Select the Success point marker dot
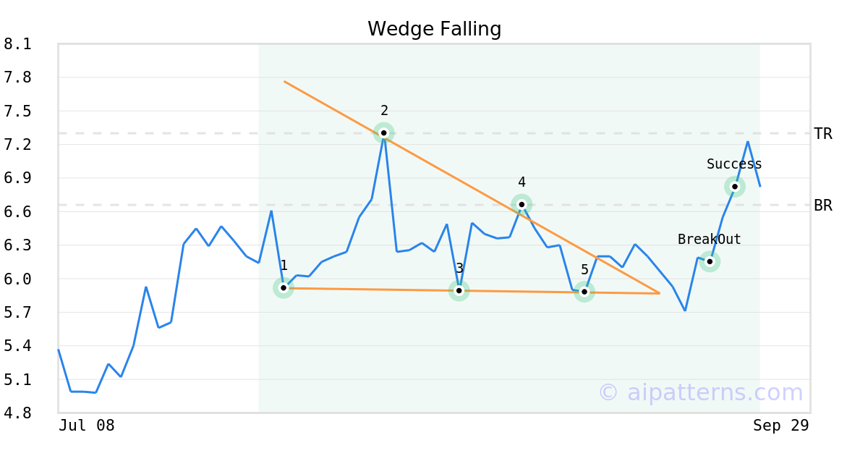Viewport: 868px width, 456px height. [735, 187]
